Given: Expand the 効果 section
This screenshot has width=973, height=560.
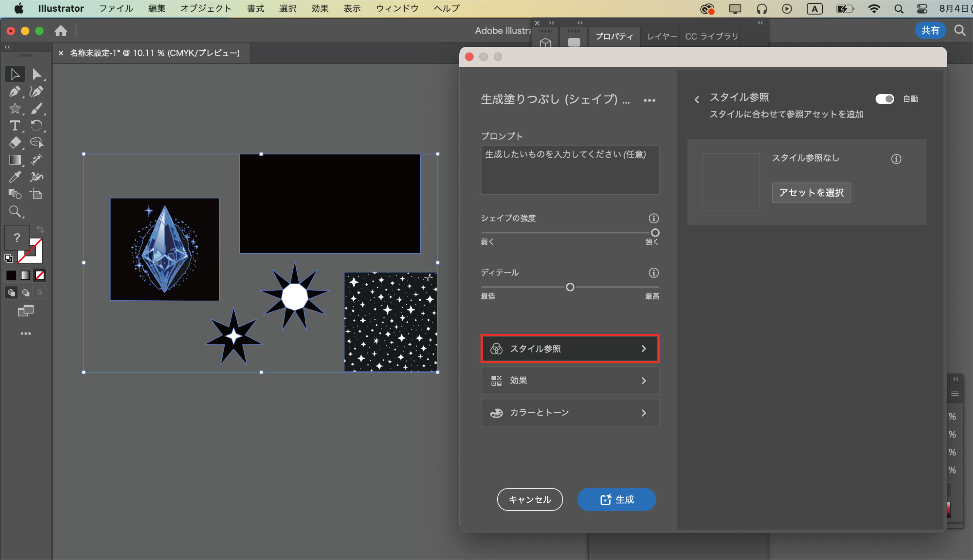Looking at the screenshot, I should click(x=569, y=381).
